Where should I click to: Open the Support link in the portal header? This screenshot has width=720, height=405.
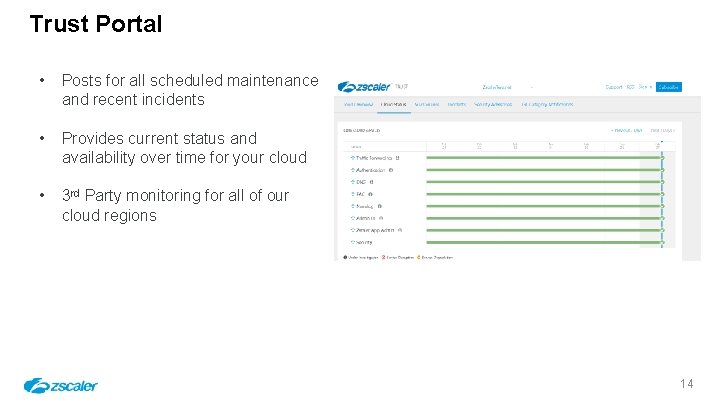click(x=613, y=87)
